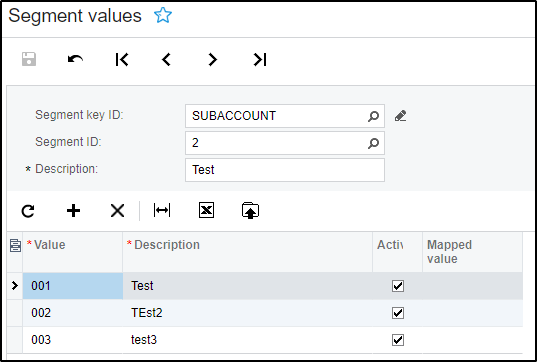Add a new row to the grid
Screen dimensions: 537x362
[73, 211]
